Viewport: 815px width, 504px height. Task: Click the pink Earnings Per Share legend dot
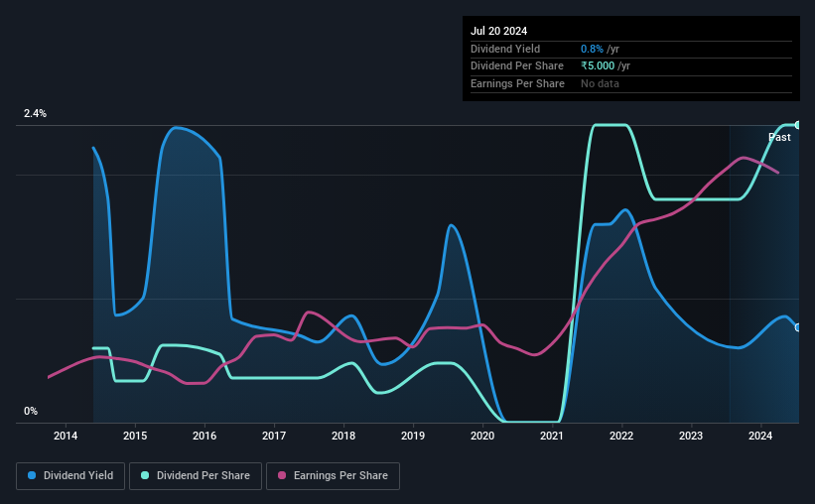click(x=282, y=475)
